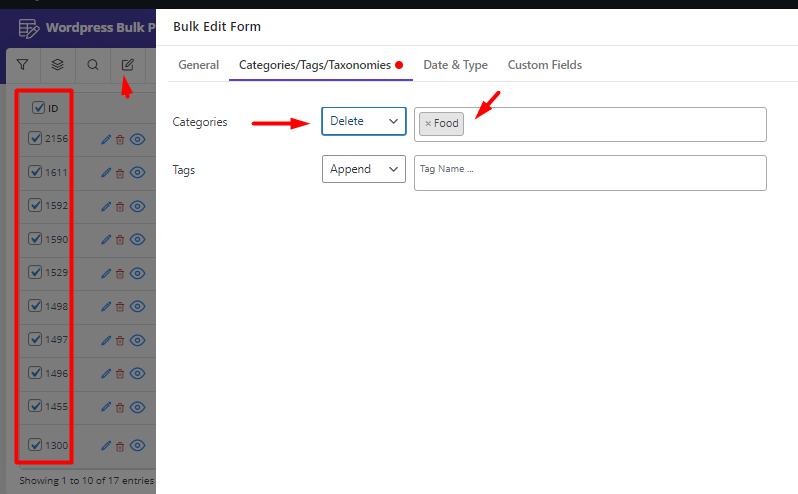798x494 pixels.
Task: Edit post 1497 with pencil icon
Action: (106, 340)
